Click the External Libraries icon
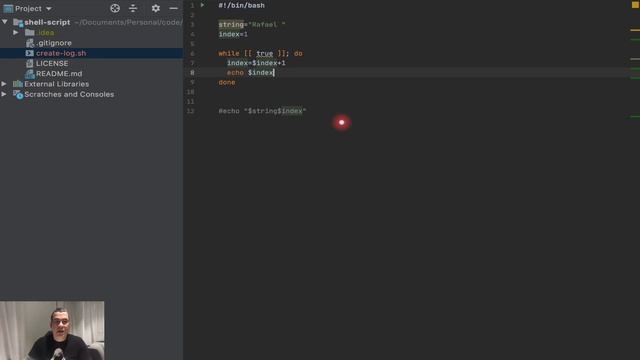This screenshot has height=360, width=640. [x=18, y=84]
